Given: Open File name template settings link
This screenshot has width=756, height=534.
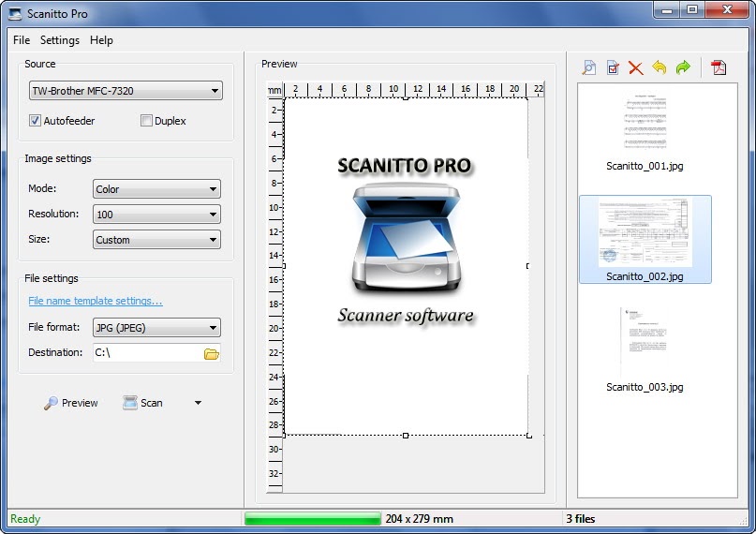Looking at the screenshot, I should click(x=96, y=301).
